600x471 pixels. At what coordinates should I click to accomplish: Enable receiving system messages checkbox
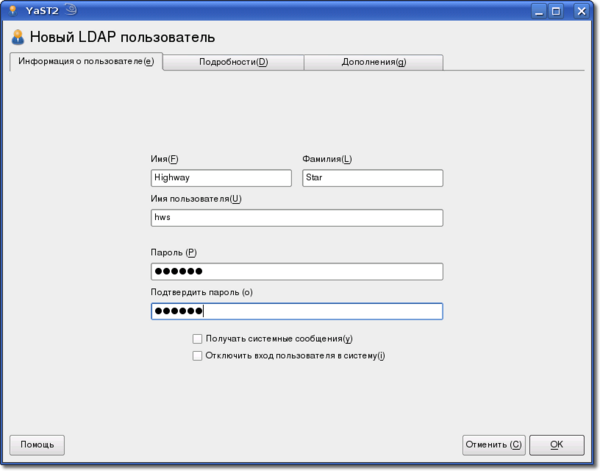pyautogui.click(x=198, y=339)
